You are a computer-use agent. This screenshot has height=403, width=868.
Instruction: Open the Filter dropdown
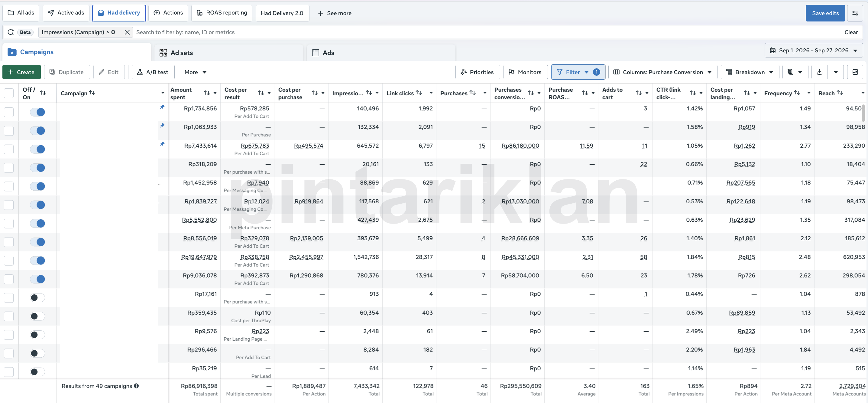point(578,72)
